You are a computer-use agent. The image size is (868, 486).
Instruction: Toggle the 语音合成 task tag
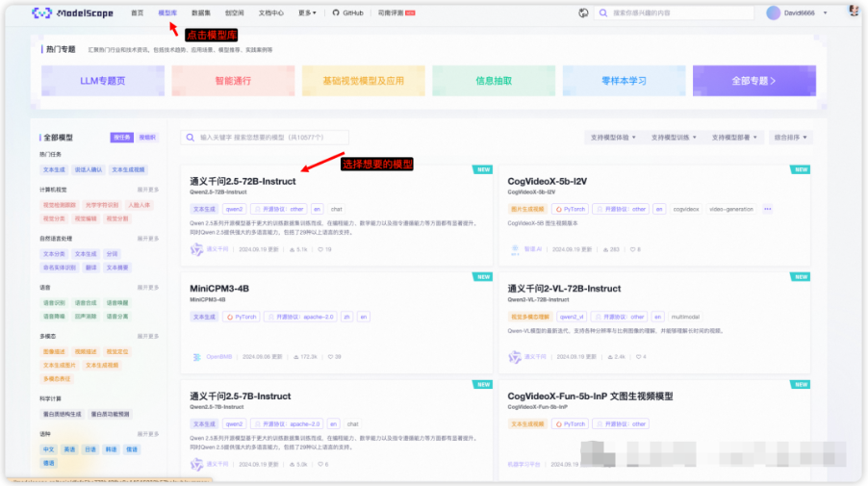point(86,303)
